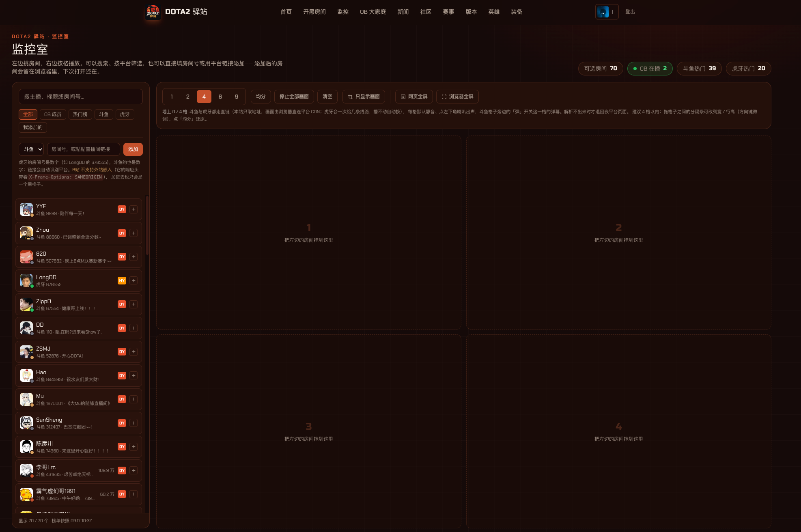Screen dimensions: 801x532
Task: Click the DY badge on DD row
Action: [x=122, y=328]
